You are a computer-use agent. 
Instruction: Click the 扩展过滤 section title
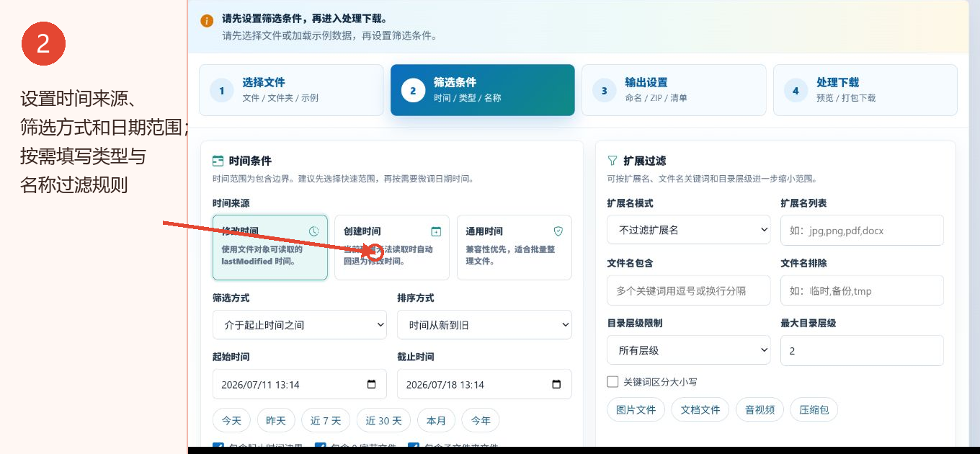(645, 161)
